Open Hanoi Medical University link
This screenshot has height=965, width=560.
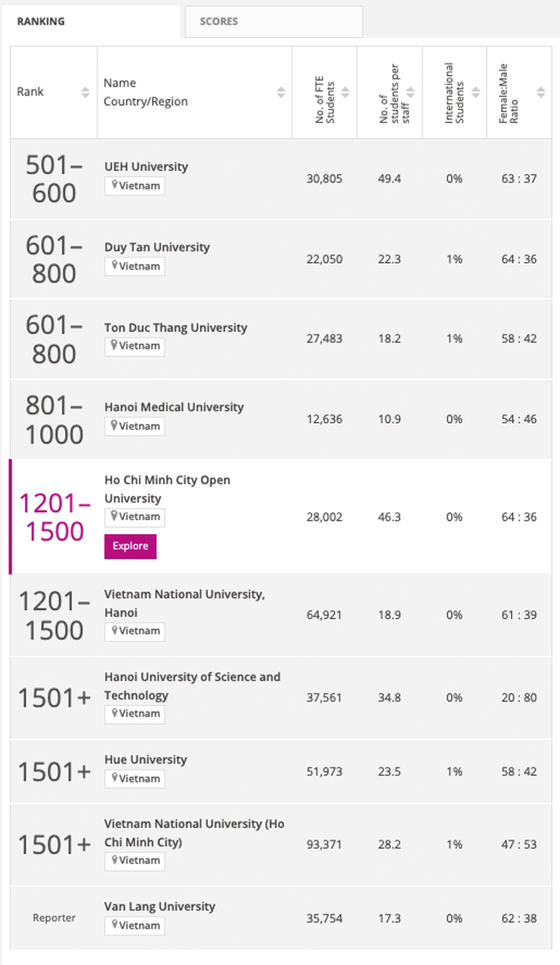(174, 407)
